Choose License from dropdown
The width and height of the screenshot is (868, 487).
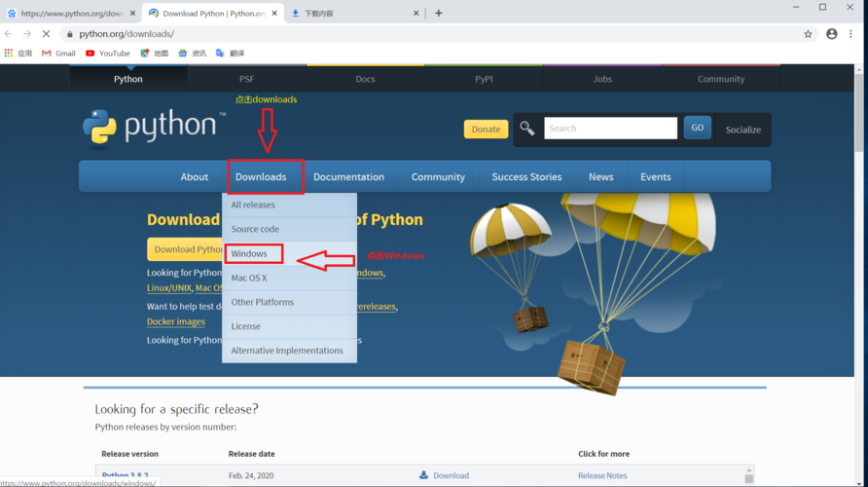pyautogui.click(x=290, y=326)
